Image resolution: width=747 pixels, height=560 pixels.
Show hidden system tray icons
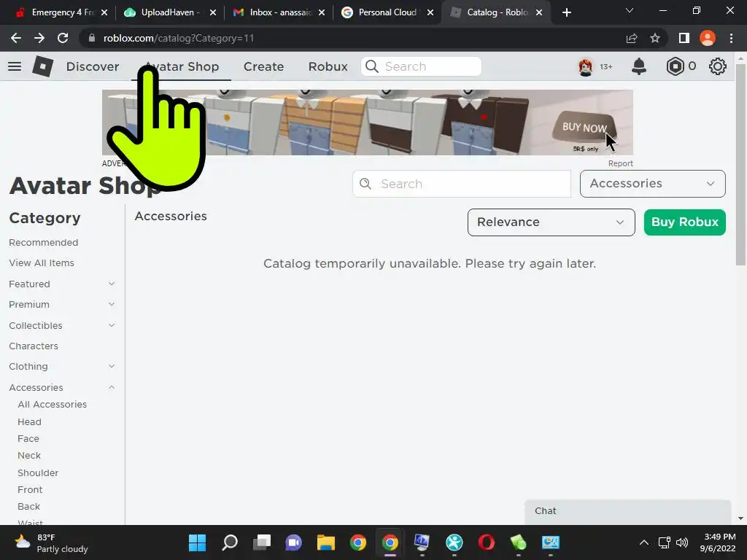click(x=643, y=542)
